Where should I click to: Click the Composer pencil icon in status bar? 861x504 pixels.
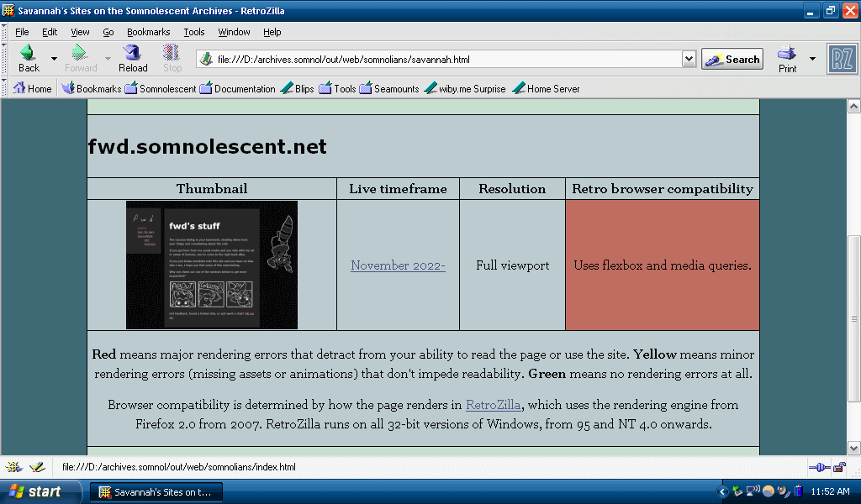coord(37,467)
